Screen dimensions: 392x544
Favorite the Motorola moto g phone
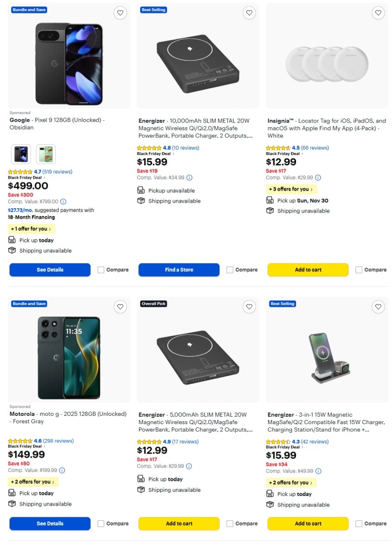coord(120,307)
